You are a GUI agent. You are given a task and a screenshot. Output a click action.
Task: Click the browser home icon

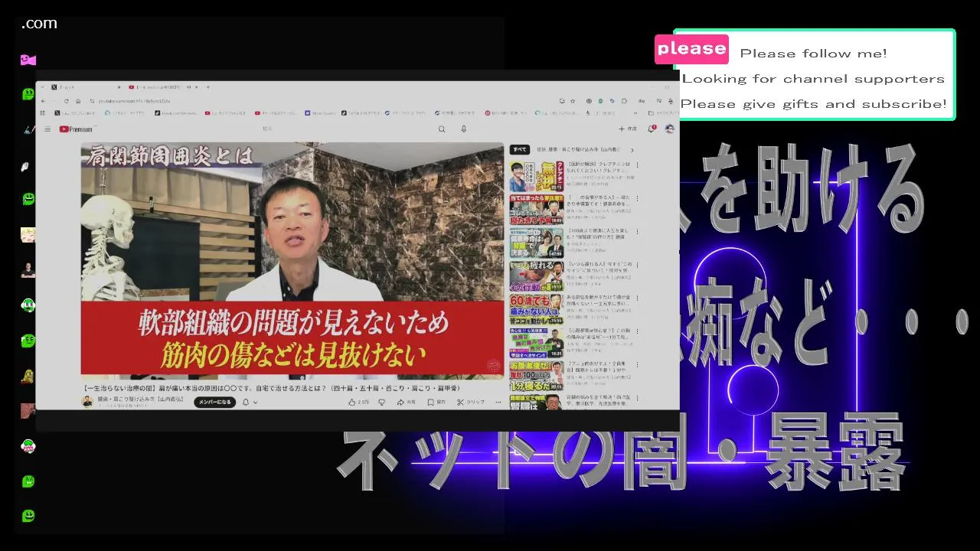[77, 101]
